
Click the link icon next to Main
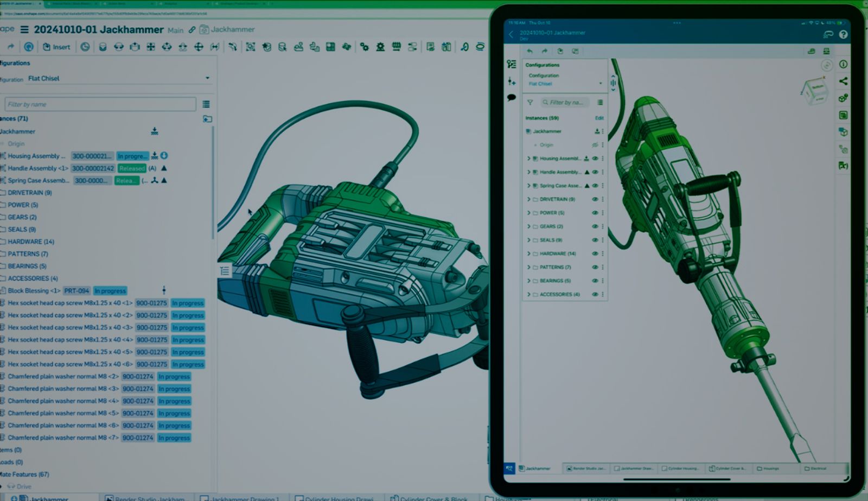(x=192, y=30)
